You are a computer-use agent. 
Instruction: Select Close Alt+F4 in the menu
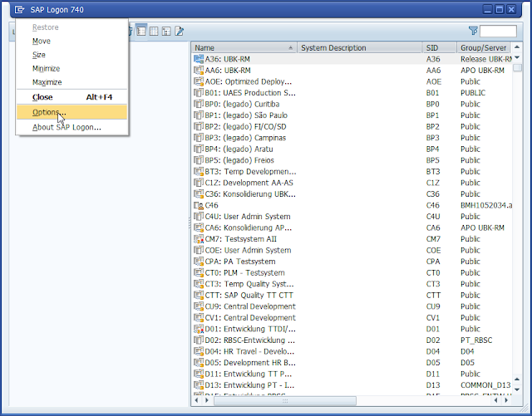tap(71, 97)
